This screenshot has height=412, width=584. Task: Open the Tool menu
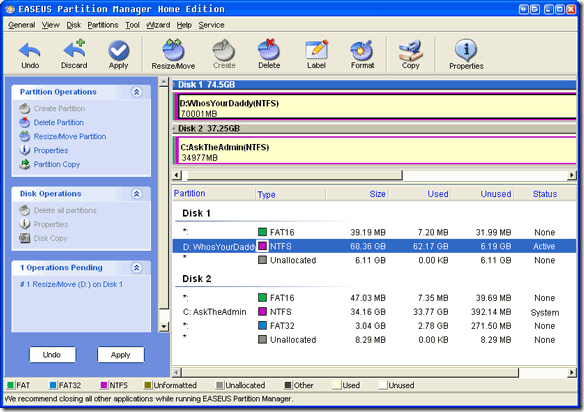(x=132, y=25)
